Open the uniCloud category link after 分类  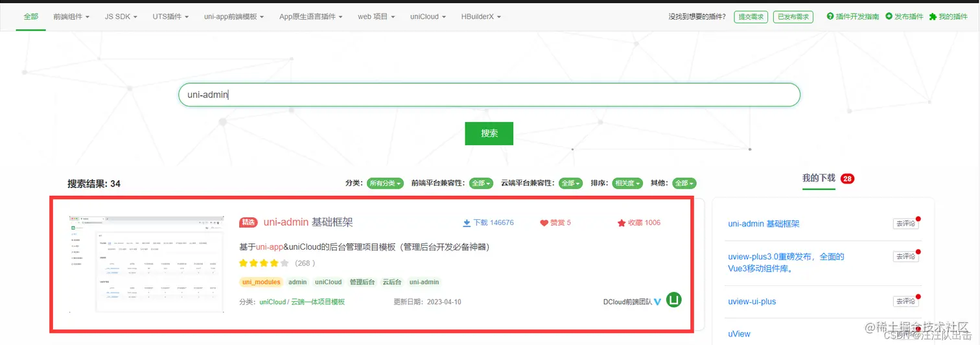pos(273,302)
